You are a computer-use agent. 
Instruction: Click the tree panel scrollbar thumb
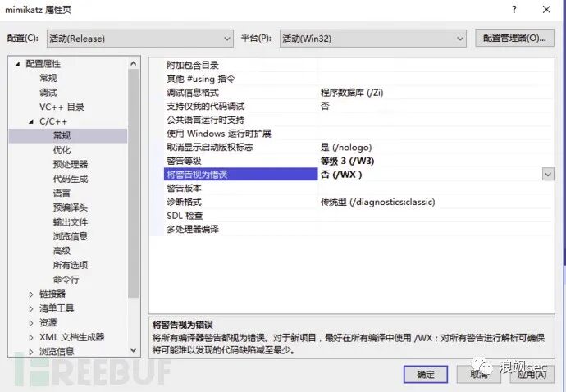point(133,184)
